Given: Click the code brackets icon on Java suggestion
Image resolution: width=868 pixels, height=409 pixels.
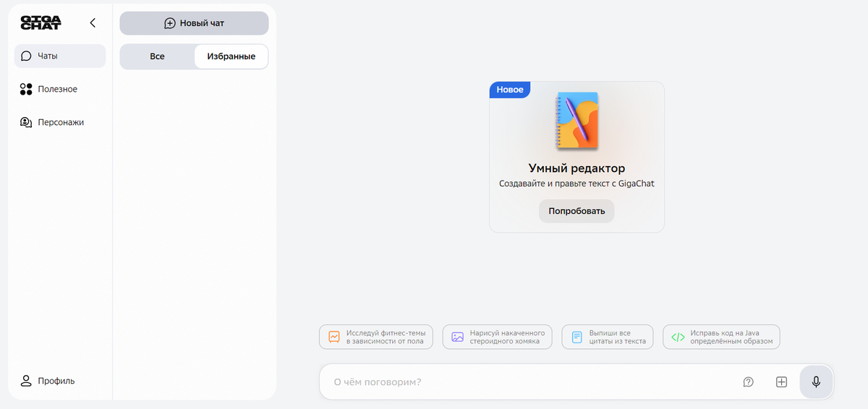Looking at the screenshot, I should (x=678, y=337).
